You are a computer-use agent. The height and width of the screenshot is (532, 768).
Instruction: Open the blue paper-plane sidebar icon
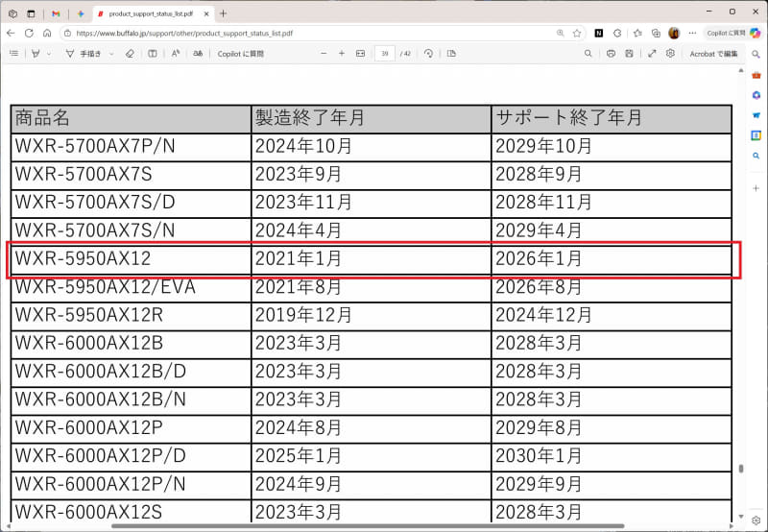(x=756, y=115)
